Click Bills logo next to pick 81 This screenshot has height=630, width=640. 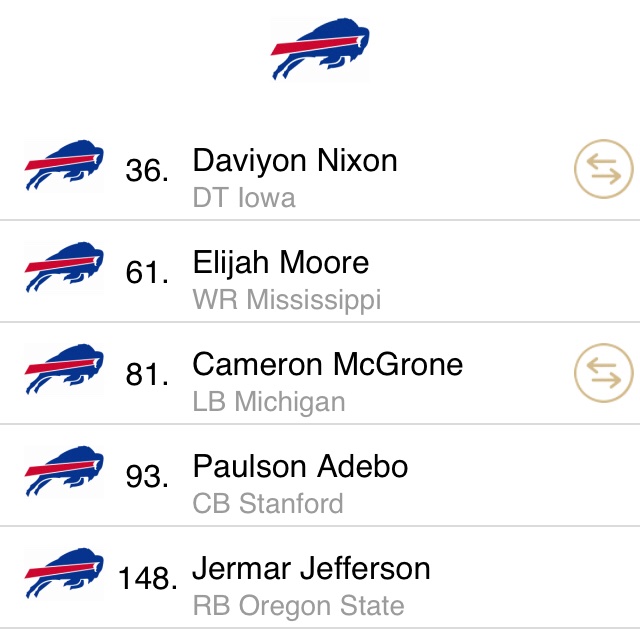coord(64,370)
